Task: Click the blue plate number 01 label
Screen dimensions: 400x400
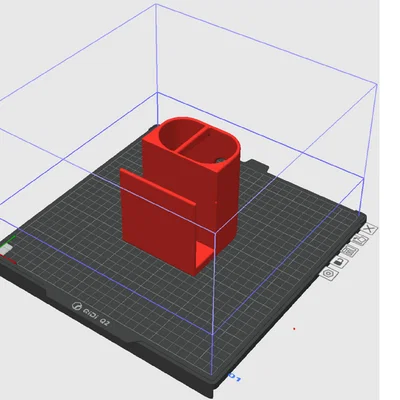Action: (x=234, y=377)
